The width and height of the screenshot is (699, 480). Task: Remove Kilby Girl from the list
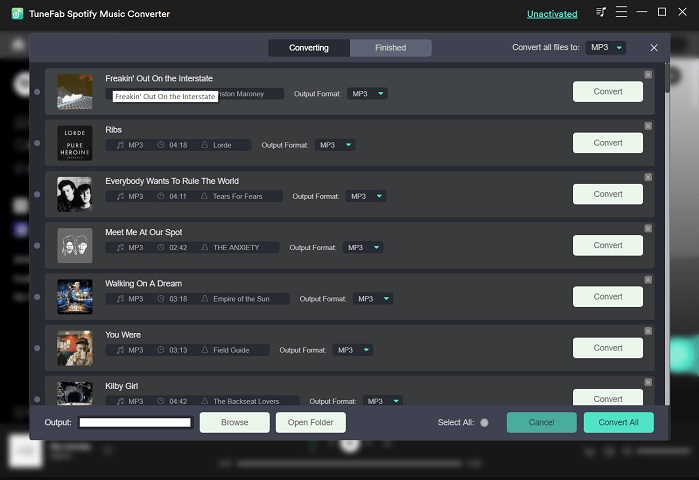coord(648,382)
